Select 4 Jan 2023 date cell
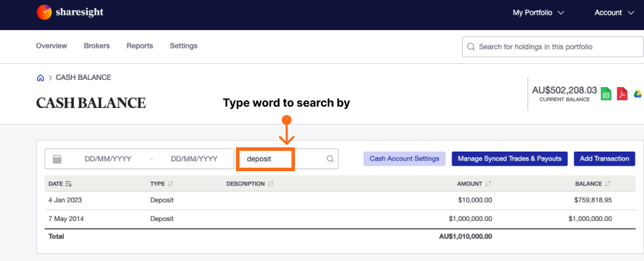Viewport: 644px width, 261px height. coord(65,200)
